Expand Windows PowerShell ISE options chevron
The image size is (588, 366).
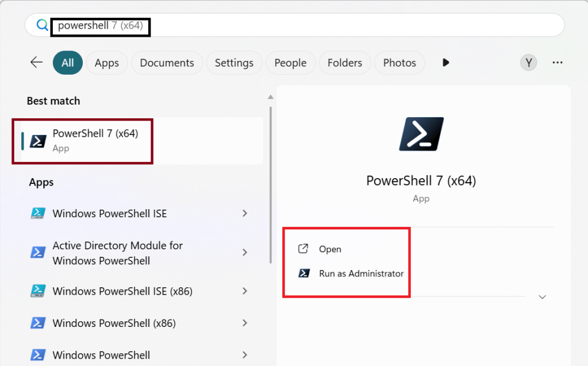point(245,213)
